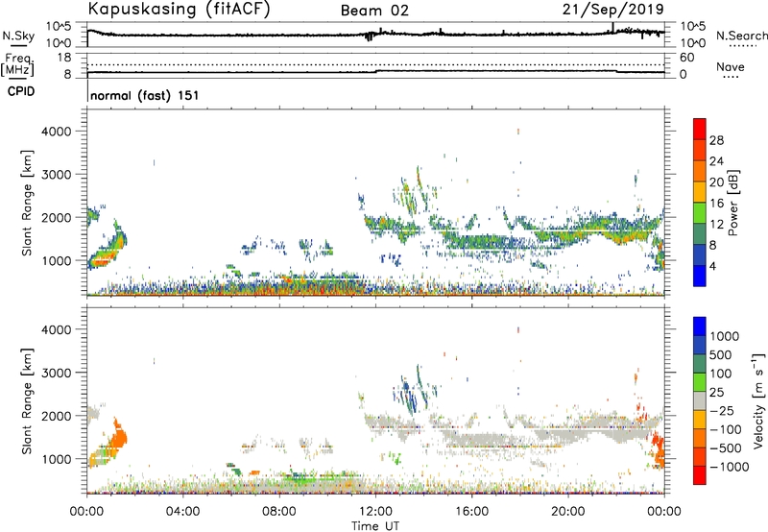The width and height of the screenshot is (768, 532).
Task: Click the "20:00" time axis label
Action: click(x=567, y=512)
